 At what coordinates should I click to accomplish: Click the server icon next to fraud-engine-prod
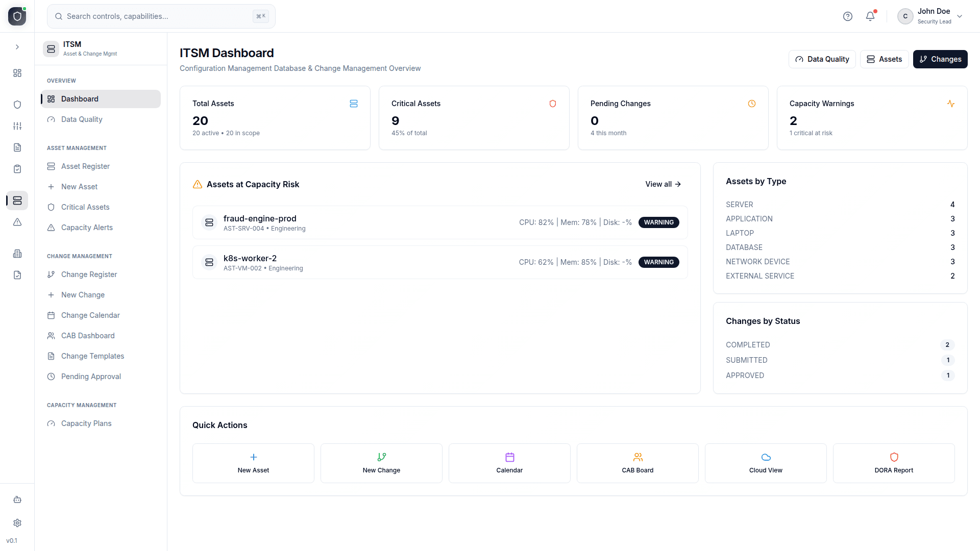tap(209, 222)
